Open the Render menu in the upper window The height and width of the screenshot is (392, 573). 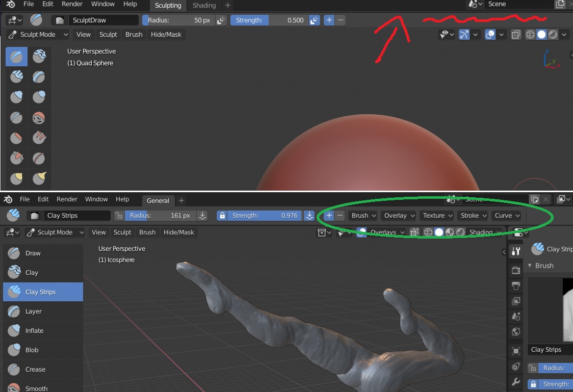[72, 4]
